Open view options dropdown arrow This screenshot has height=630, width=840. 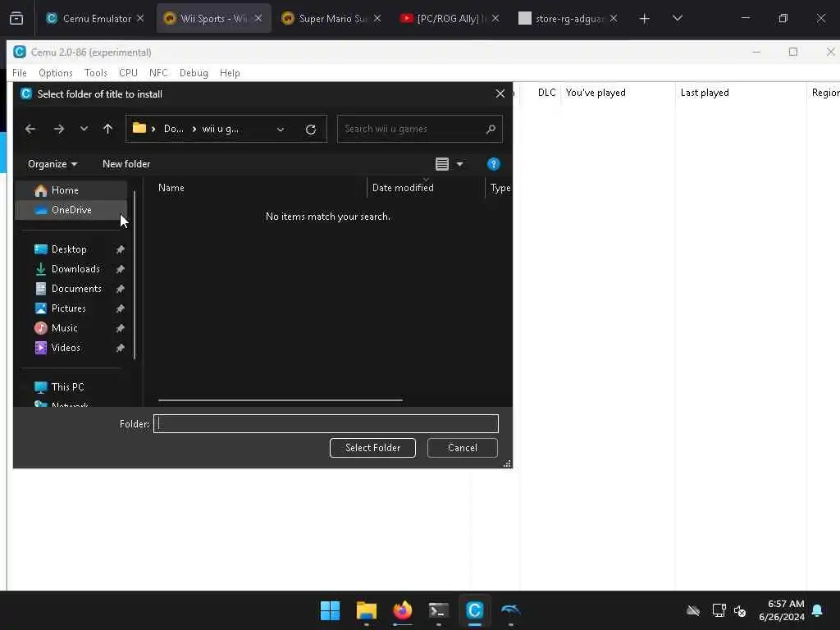[x=459, y=164]
